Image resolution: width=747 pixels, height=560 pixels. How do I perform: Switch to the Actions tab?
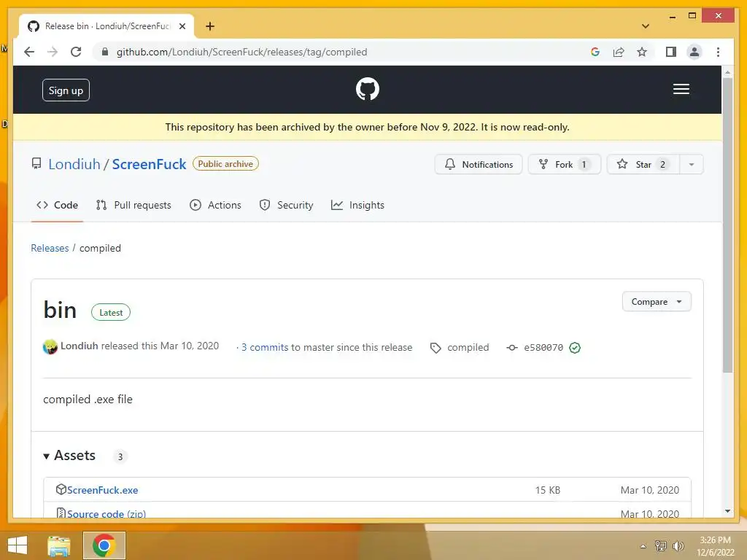click(215, 205)
